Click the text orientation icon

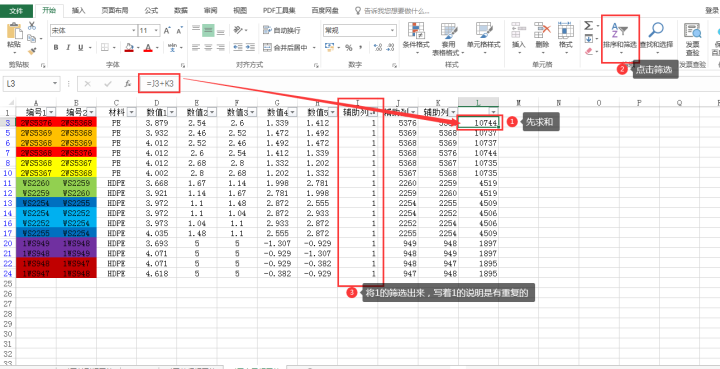[238, 30]
